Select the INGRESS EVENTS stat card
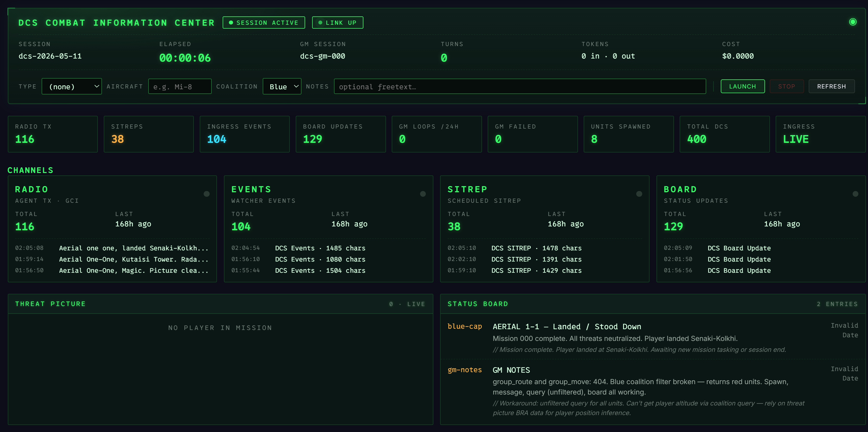The image size is (868, 432). coord(245,134)
